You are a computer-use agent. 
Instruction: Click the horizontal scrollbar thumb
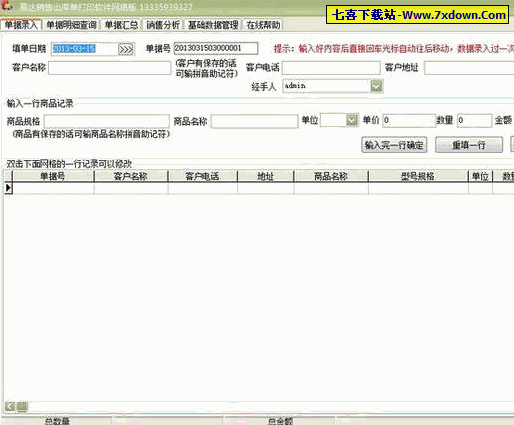tap(22, 406)
